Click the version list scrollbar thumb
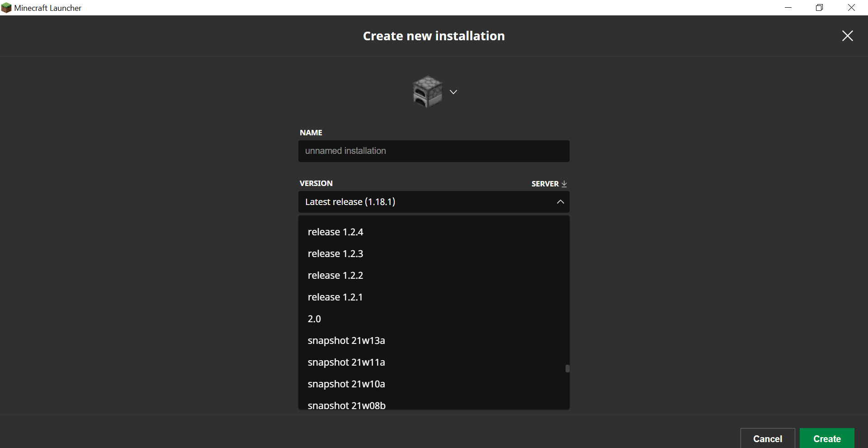The height and width of the screenshot is (448, 868). pos(567,369)
